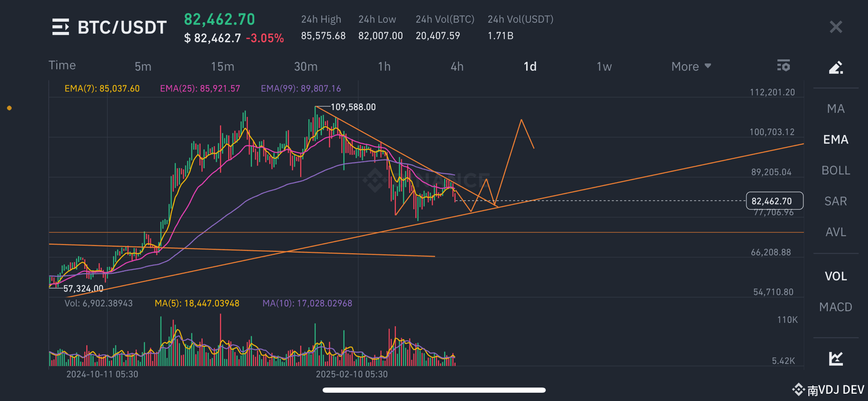
Task: Click the volume MA(10) legend value
Action: [x=307, y=303]
